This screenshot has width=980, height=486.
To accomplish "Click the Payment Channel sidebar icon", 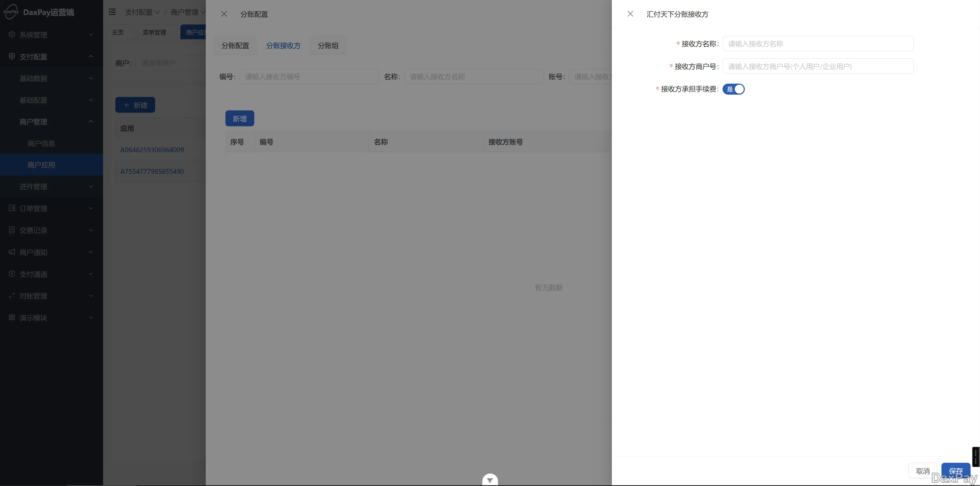I will pyautogui.click(x=12, y=274).
